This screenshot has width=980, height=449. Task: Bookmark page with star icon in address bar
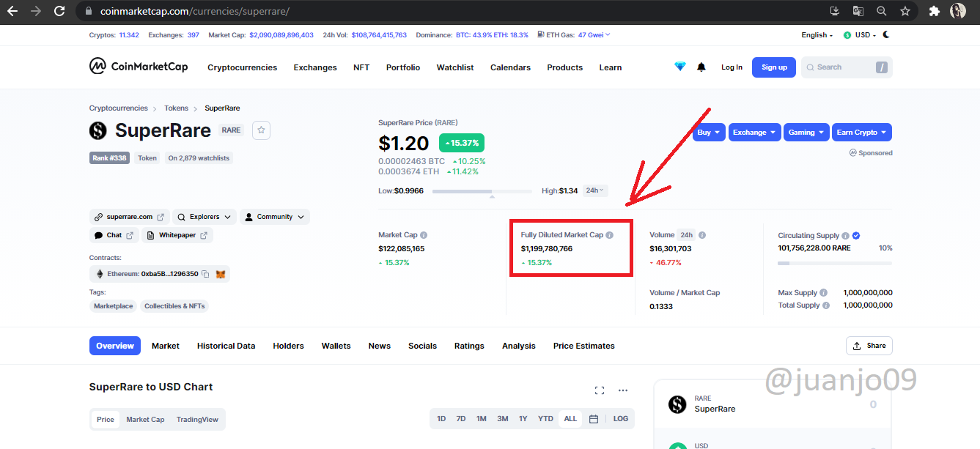pos(905,11)
